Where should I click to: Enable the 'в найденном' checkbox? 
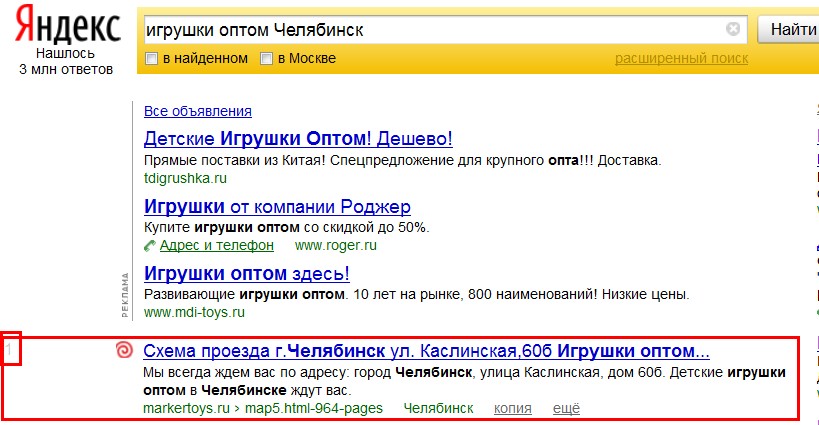(151, 58)
